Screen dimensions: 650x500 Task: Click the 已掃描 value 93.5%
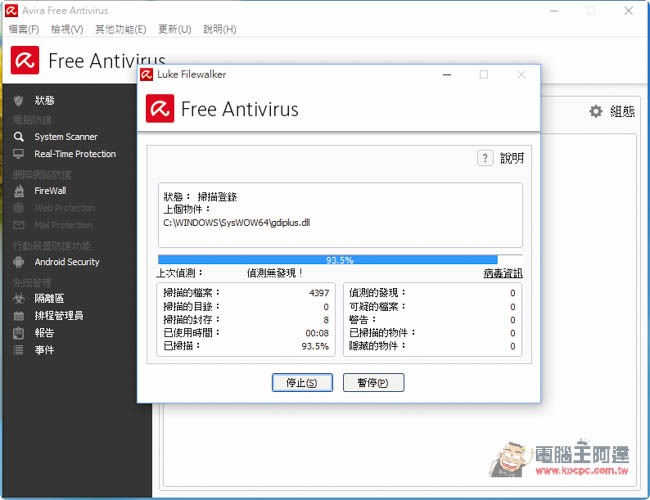(315, 346)
